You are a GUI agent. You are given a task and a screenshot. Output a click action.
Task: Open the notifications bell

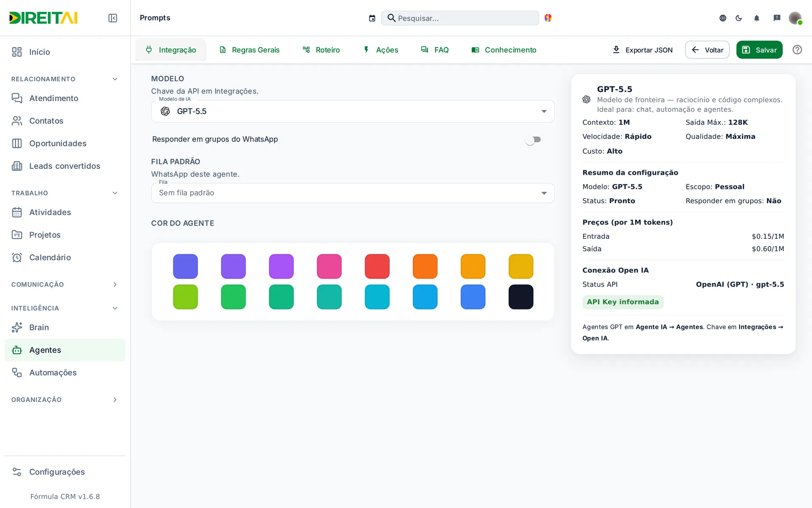pos(757,18)
